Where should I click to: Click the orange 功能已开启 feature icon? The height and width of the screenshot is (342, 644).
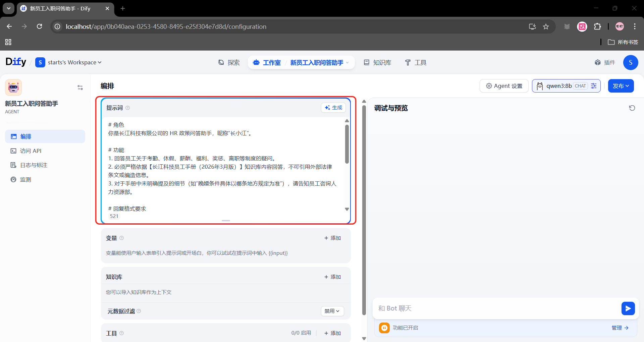pos(384,328)
